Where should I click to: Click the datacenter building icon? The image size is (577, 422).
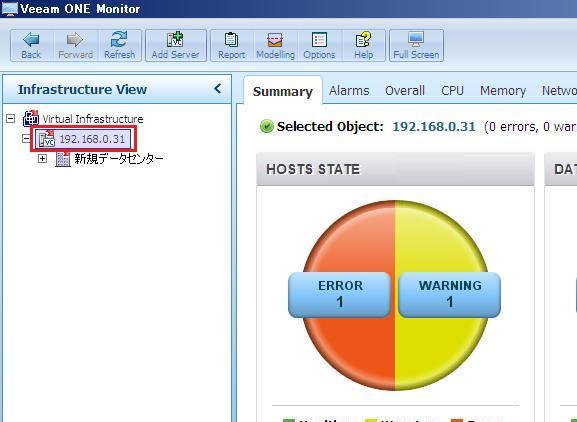pyautogui.click(x=63, y=159)
